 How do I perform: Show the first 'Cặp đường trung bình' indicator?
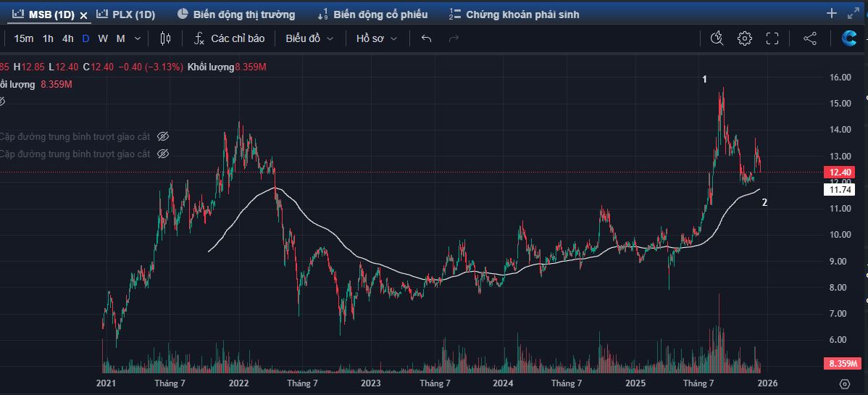point(163,136)
